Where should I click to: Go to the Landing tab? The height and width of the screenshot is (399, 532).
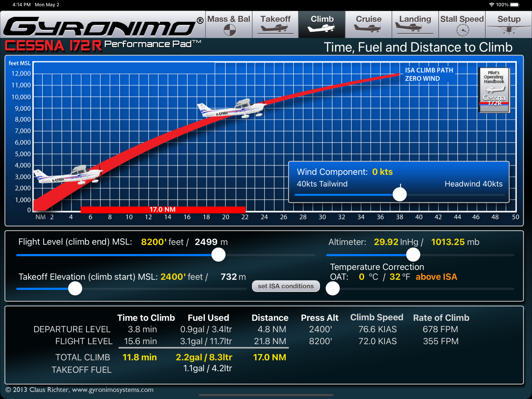415,24
